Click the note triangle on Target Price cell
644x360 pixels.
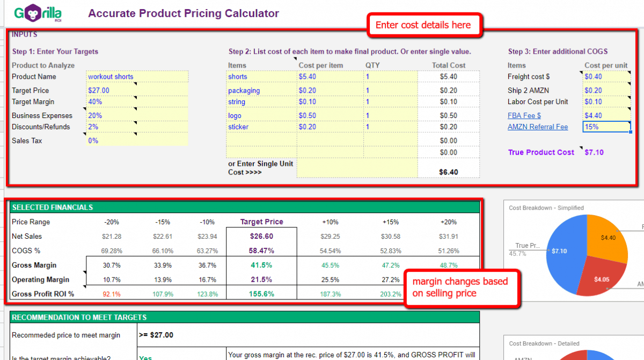point(136,84)
